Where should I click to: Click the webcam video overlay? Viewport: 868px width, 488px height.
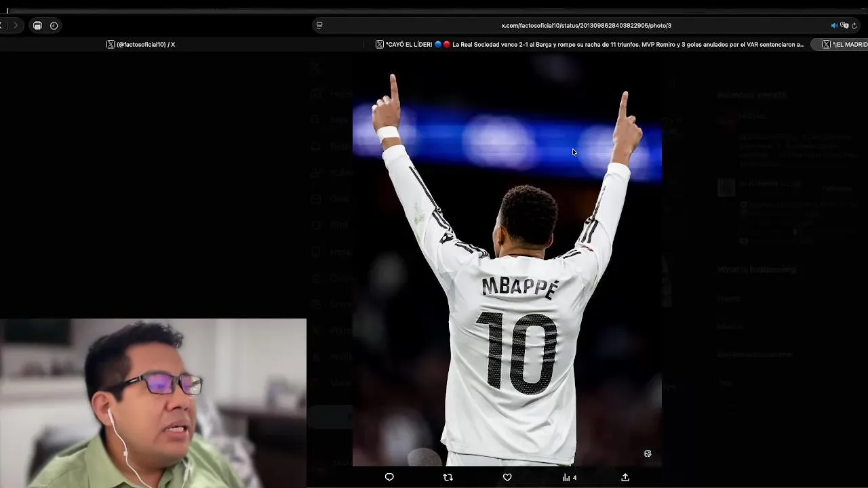coord(153,403)
